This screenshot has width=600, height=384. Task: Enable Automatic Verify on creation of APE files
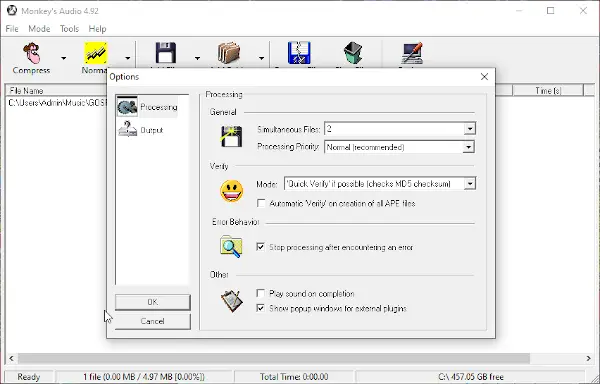(261, 203)
